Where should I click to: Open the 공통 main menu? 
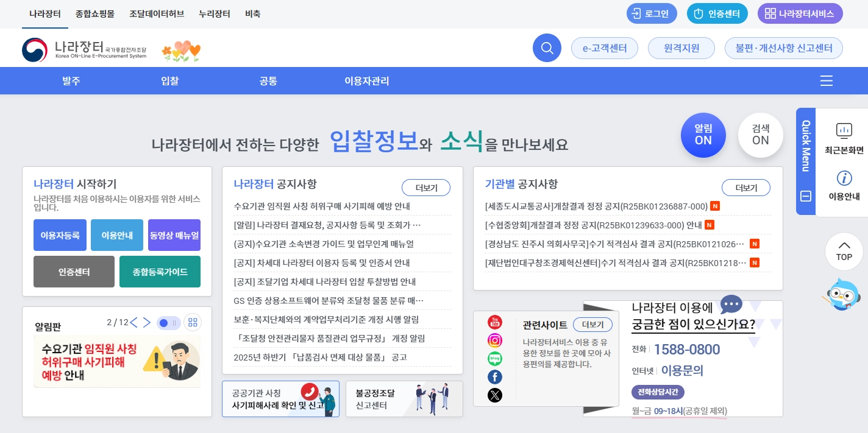[268, 81]
